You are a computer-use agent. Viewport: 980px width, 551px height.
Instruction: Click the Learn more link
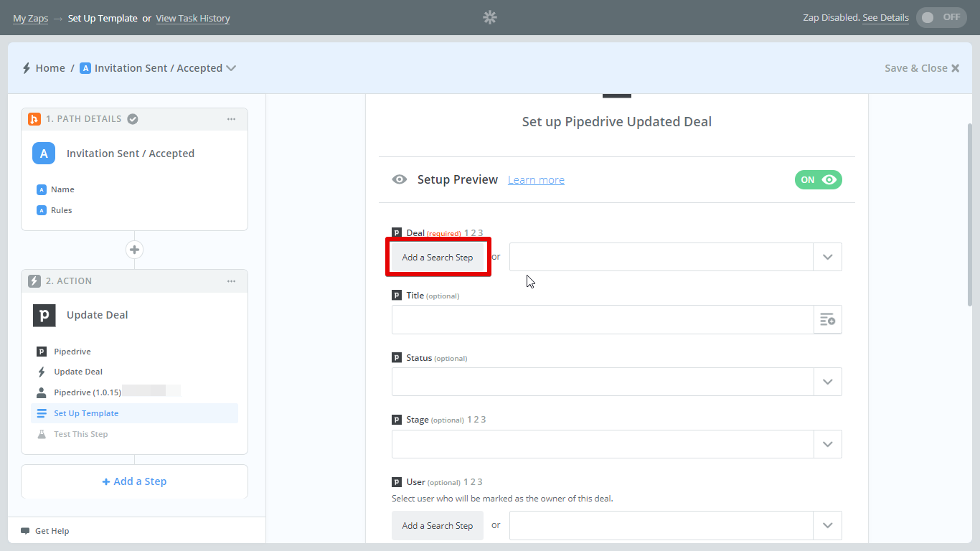click(x=536, y=180)
